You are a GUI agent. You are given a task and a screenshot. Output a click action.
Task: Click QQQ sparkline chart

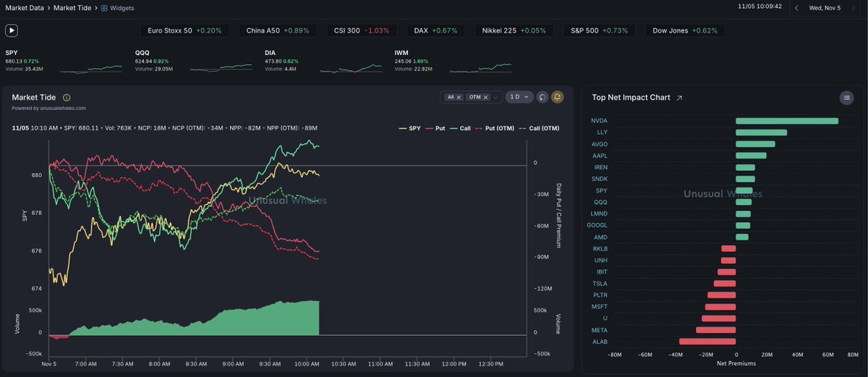coord(221,68)
